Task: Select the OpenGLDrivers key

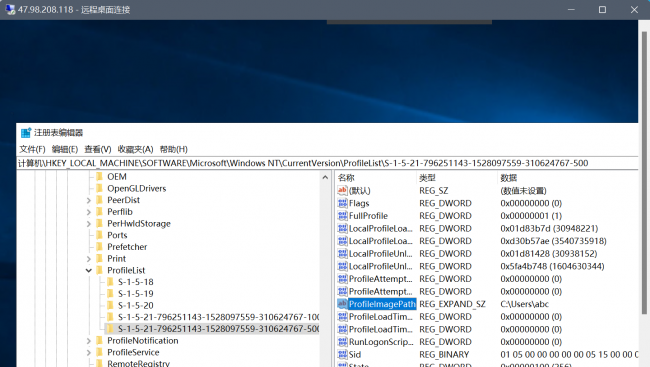Action: tap(136, 188)
